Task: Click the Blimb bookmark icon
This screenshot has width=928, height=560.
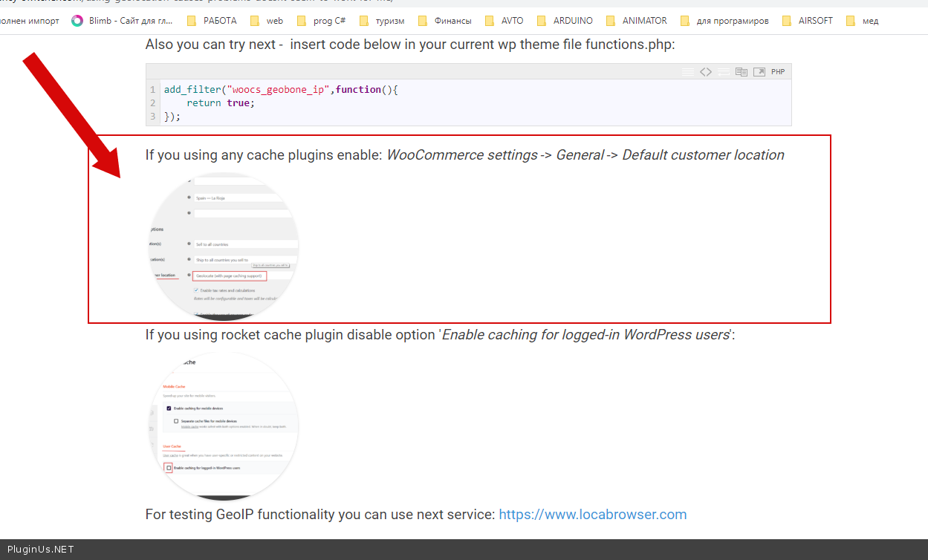Action: point(77,21)
